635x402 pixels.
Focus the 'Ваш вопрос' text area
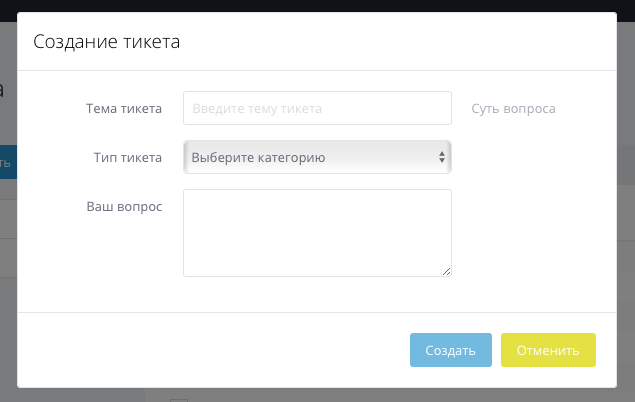click(x=317, y=233)
